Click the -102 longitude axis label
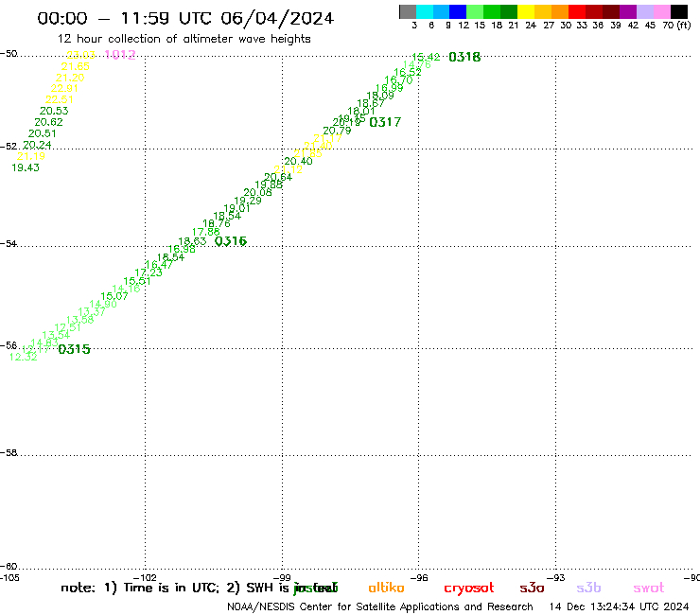Viewport: 700px width, 615px height. coord(145,578)
